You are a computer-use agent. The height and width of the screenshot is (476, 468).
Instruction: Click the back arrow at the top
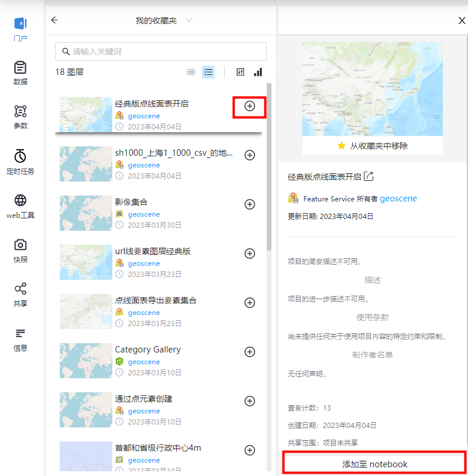point(54,20)
